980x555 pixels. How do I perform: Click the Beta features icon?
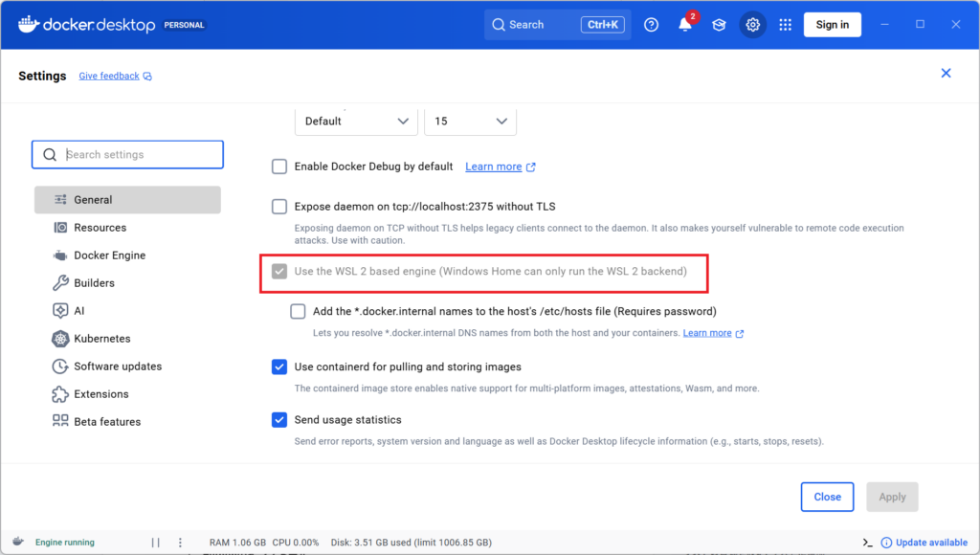[x=60, y=421]
